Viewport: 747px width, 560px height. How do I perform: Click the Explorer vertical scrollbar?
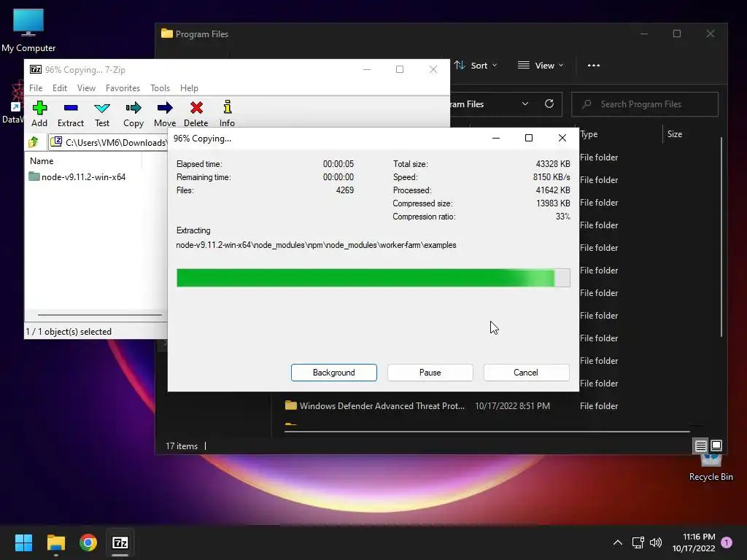tap(721, 237)
